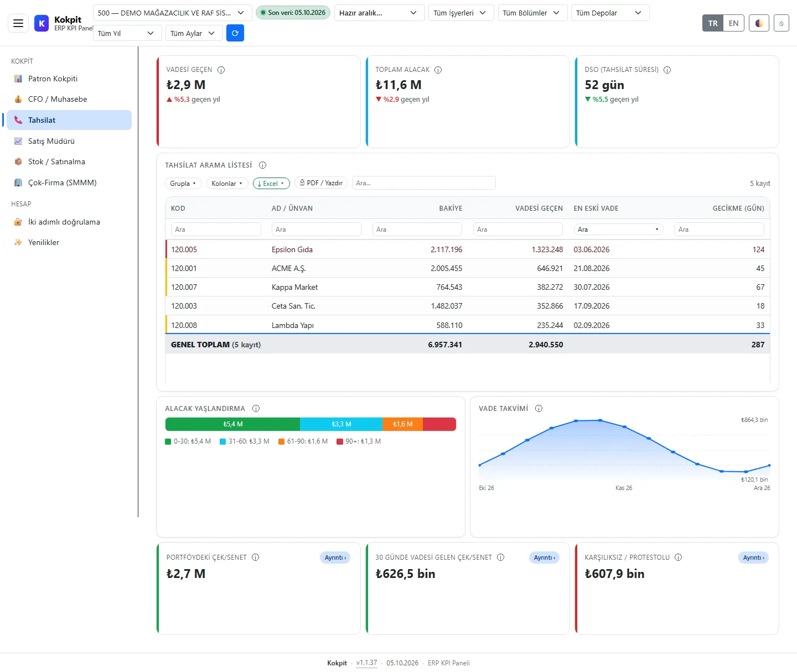Image resolution: width=797 pixels, height=672 pixels.
Task: Click the main Ara... table search field
Action: [423, 183]
